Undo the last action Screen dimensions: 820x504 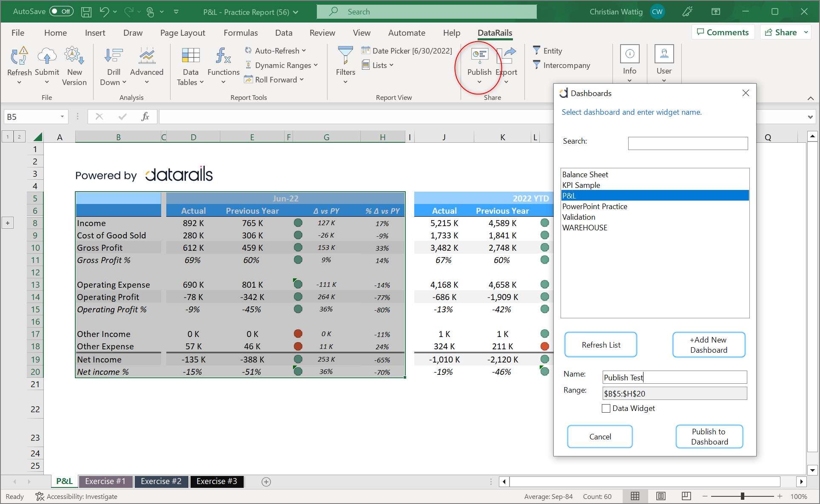104,12
